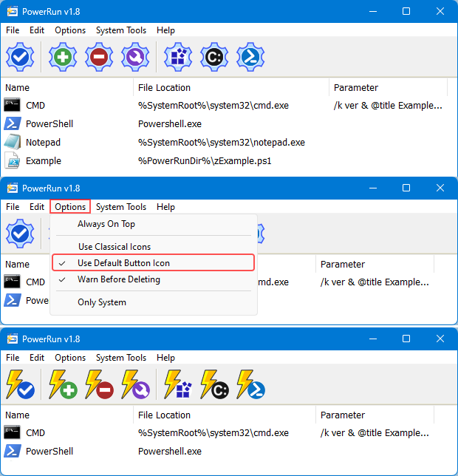Enable the Always On Top option
Viewport: 458px width, 476px height.
click(106, 224)
